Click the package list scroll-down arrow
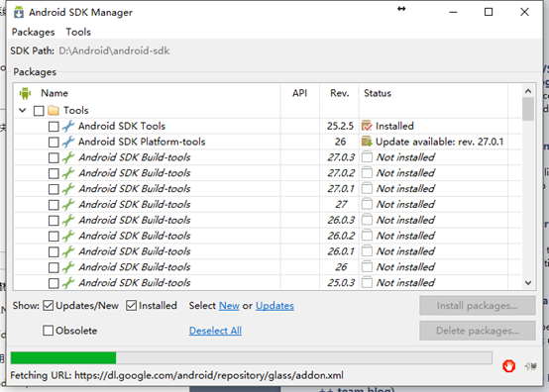The width and height of the screenshot is (549, 392). pyautogui.click(x=528, y=282)
